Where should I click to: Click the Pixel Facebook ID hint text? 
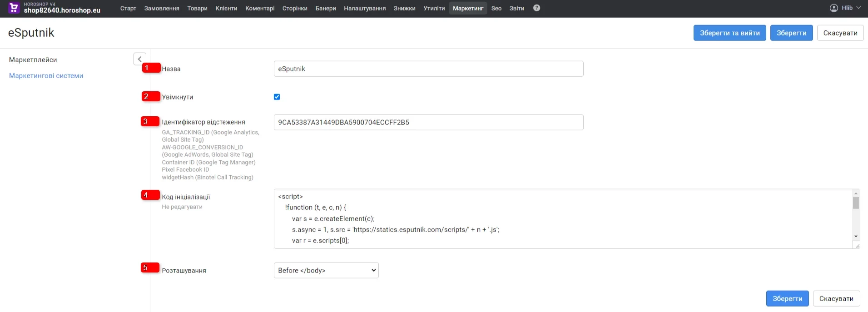(x=185, y=169)
